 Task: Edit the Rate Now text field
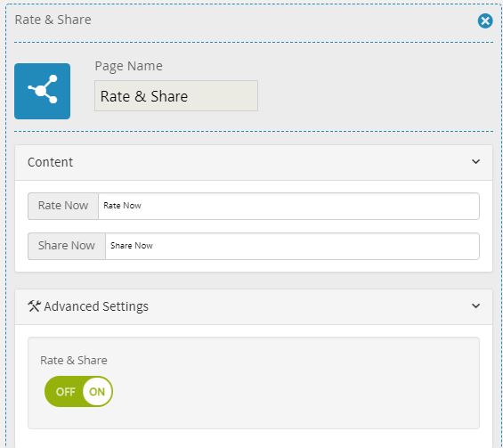pyautogui.click(x=288, y=206)
